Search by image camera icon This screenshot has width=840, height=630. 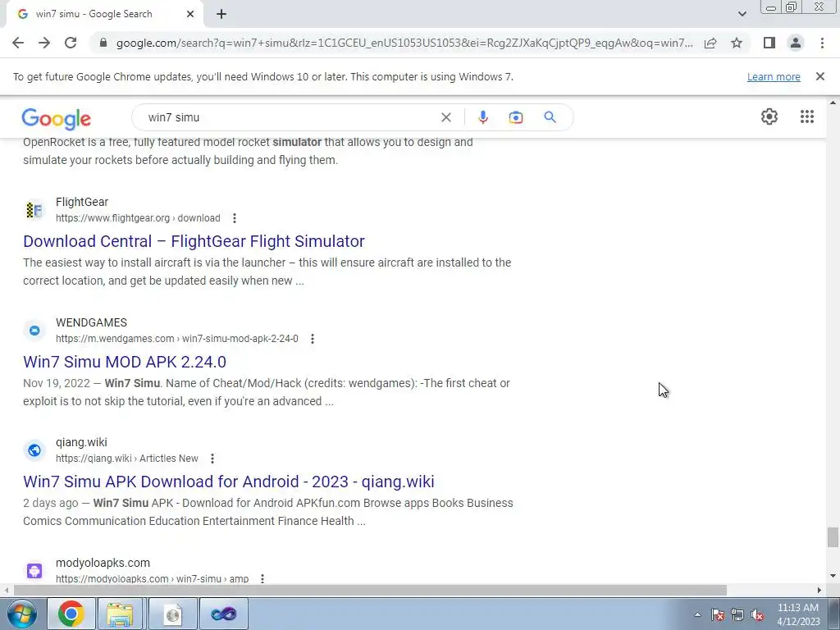[x=515, y=117]
